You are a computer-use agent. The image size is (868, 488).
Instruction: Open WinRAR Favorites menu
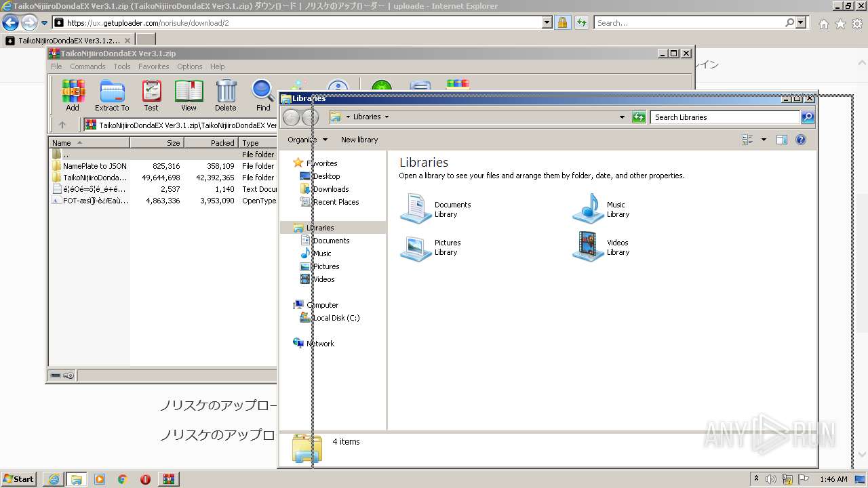[154, 66]
